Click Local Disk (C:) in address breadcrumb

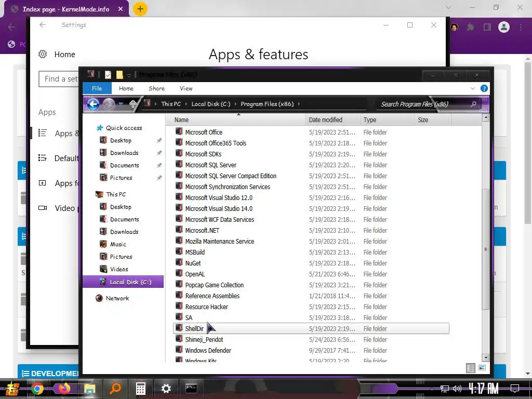pos(211,104)
